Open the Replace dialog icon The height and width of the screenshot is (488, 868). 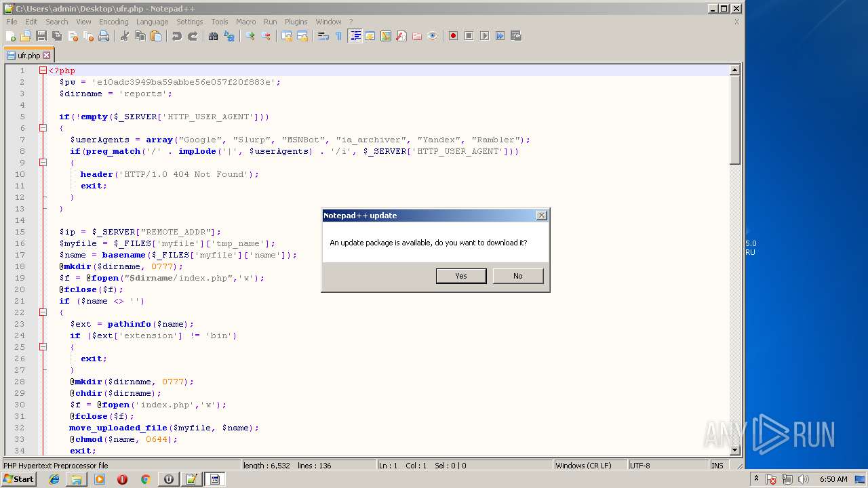[x=229, y=36]
